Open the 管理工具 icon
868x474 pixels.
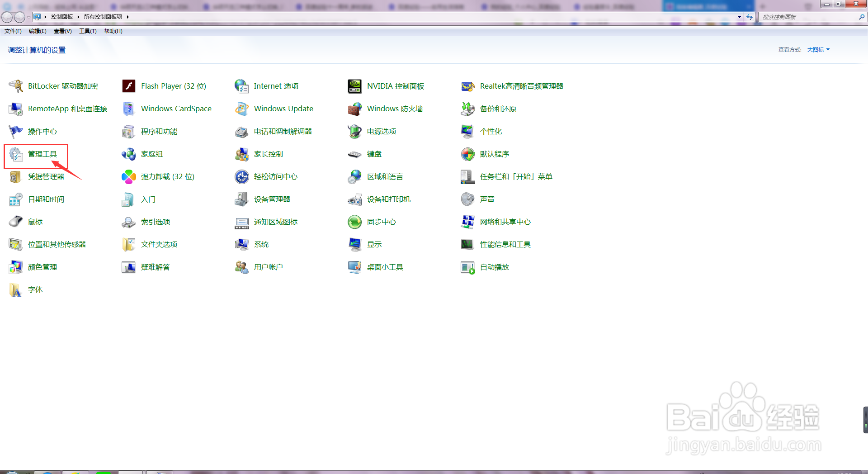(16, 154)
